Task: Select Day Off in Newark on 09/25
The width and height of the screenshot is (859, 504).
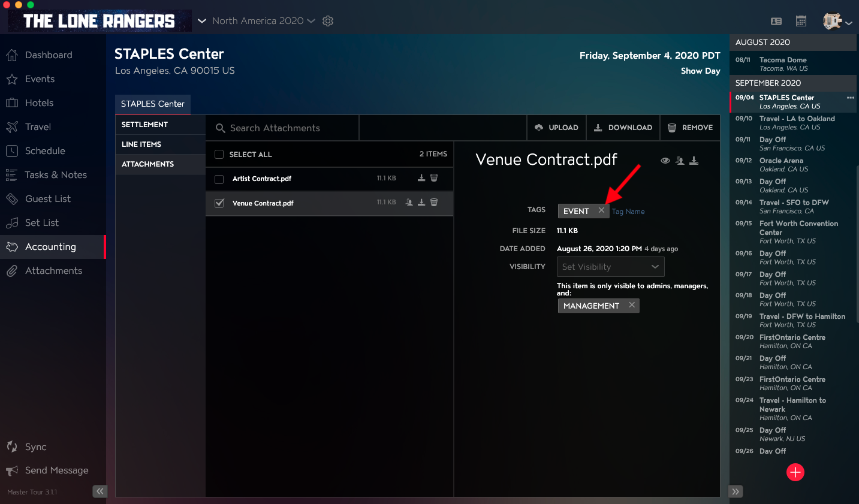Action: [793, 434]
